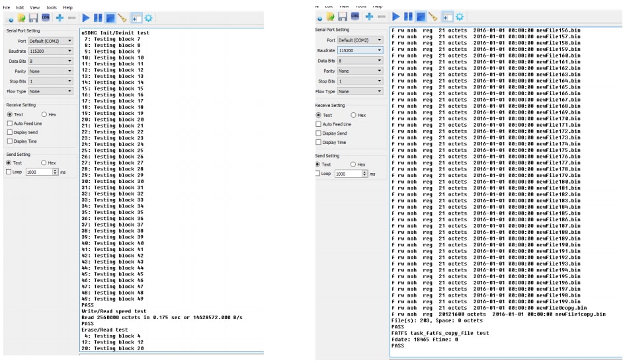This screenshot has height=364, width=625.
Task: Open the Edit menu in left window
Action: [20, 7]
